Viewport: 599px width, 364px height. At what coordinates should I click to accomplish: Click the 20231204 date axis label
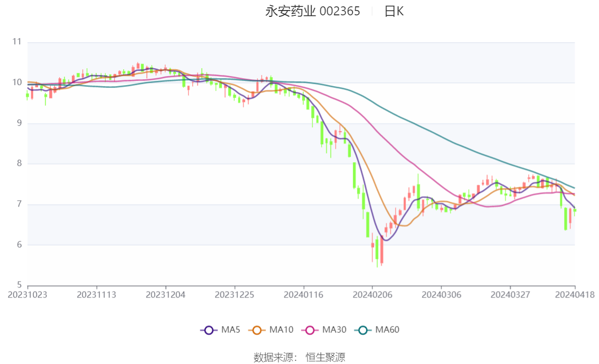[x=165, y=295]
